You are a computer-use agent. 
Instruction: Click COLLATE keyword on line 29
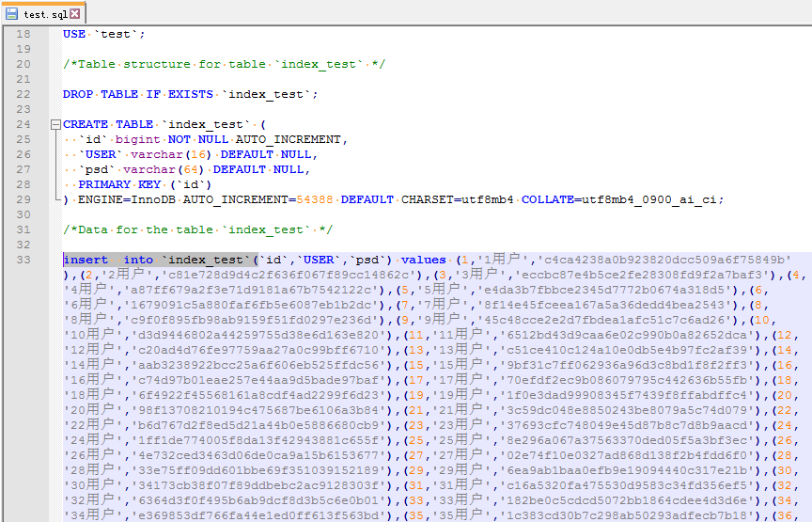(547, 199)
